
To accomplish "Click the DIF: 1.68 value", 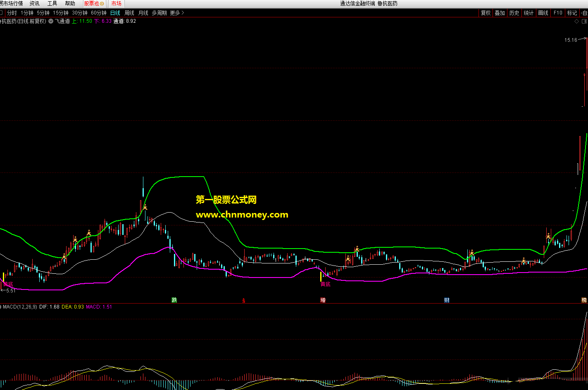I will tap(50, 307).
